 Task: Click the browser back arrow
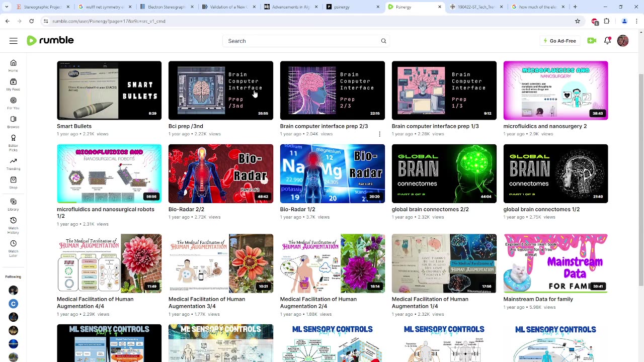pyautogui.click(x=7, y=21)
